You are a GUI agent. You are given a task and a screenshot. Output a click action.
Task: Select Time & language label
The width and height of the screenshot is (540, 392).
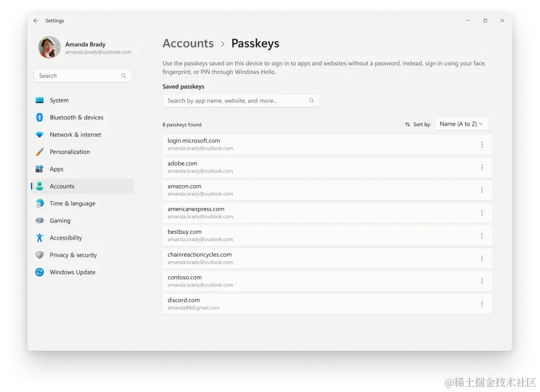coord(72,203)
